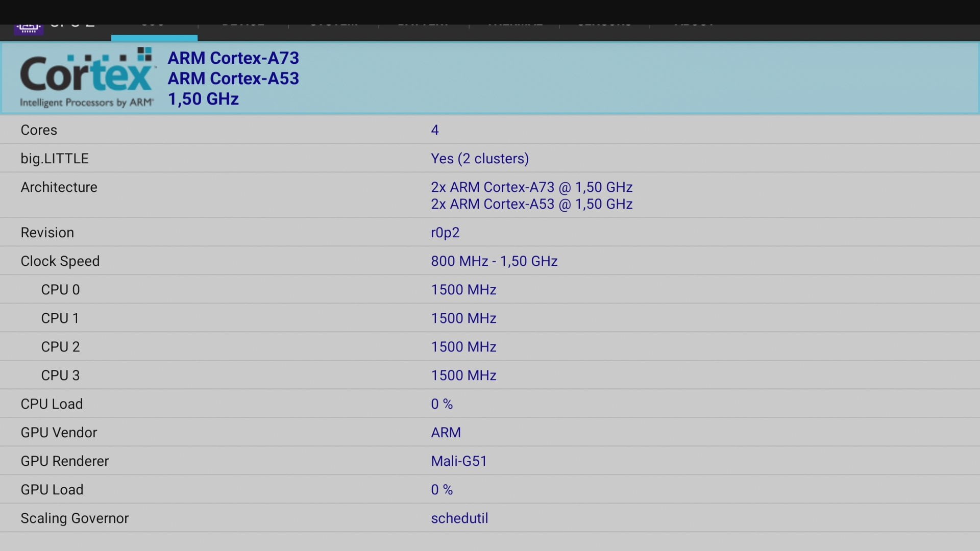Click the 1500 MHz value for CPU 1
Screen dimensions: 980x551
[463, 318]
